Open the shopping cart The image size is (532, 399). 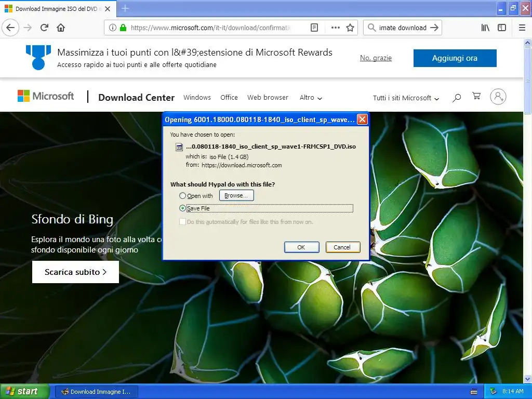(x=476, y=96)
